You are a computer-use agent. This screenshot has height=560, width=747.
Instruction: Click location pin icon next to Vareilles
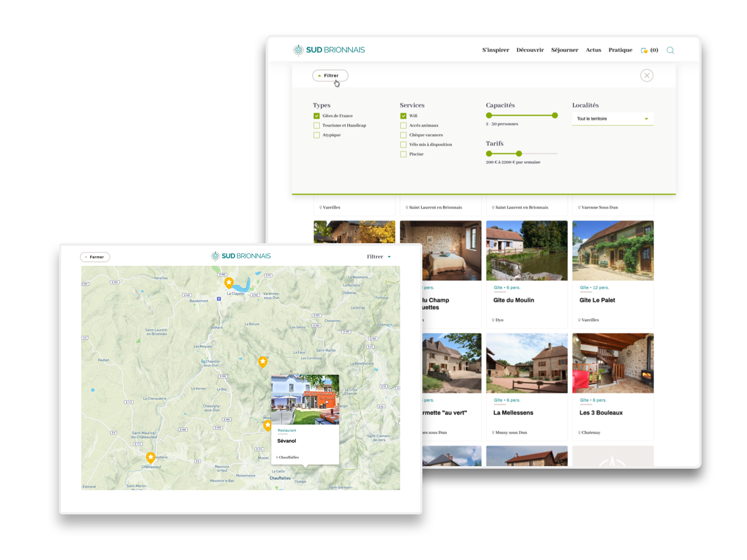(321, 207)
